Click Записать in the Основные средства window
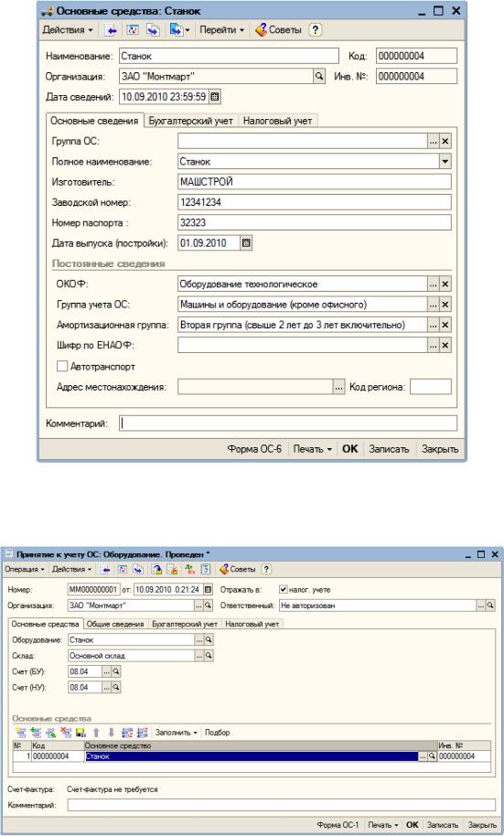The height and width of the screenshot is (836, 504). 389,449
